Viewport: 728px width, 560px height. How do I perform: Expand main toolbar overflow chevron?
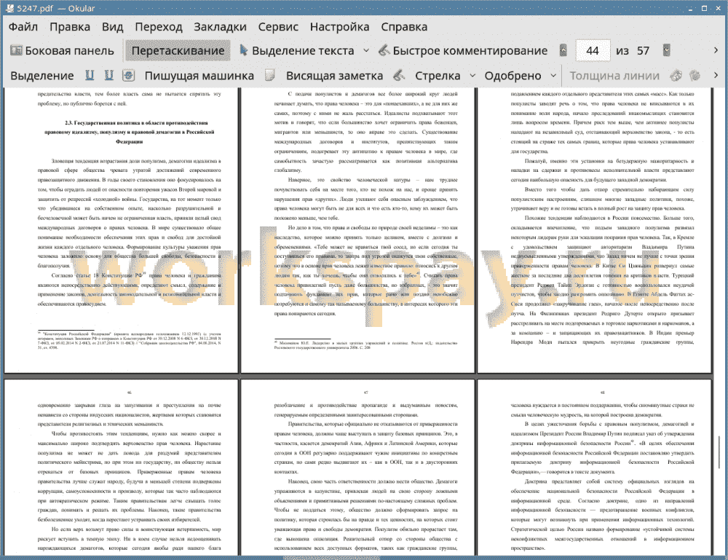tap(716, 50)
